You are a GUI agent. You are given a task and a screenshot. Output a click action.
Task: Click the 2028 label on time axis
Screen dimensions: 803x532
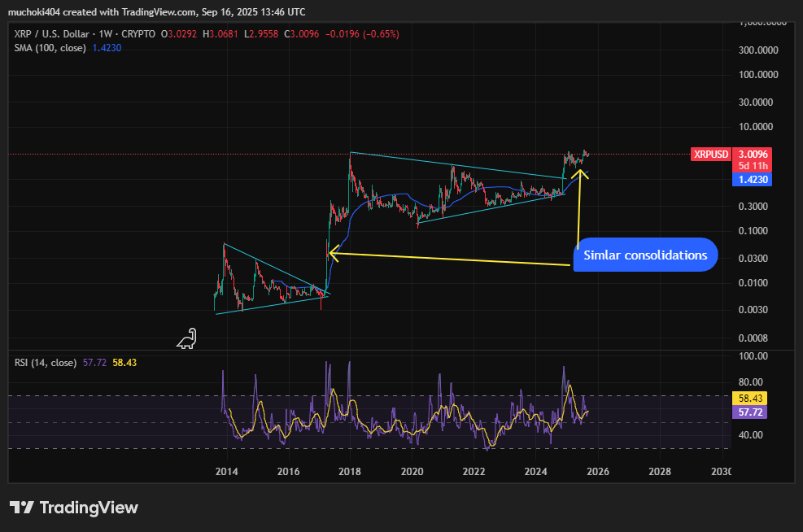point(660,472)
